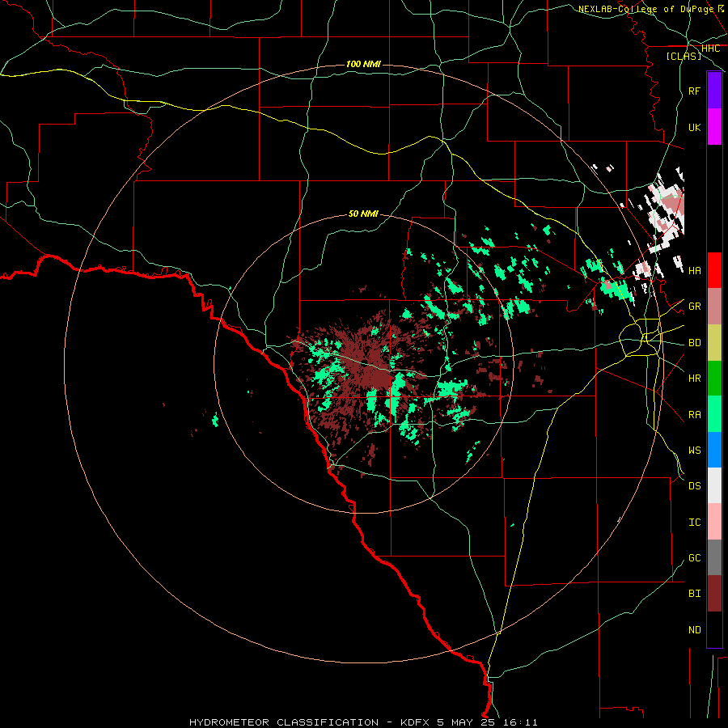Click the HA label in the legend
The width and height of the screenshot is (728, 728).
click(694, 271)
